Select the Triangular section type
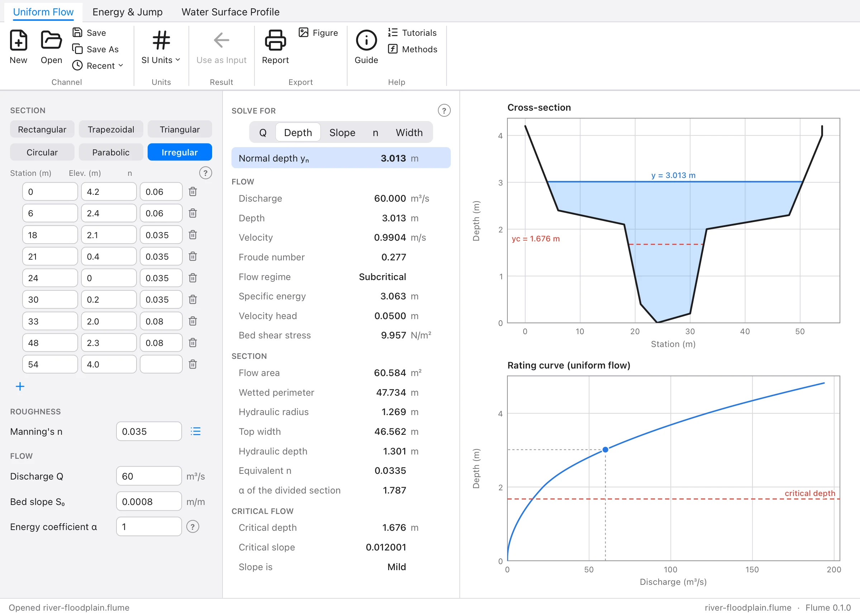The height and width of the screenshot is (616, 860). [180, 129]
